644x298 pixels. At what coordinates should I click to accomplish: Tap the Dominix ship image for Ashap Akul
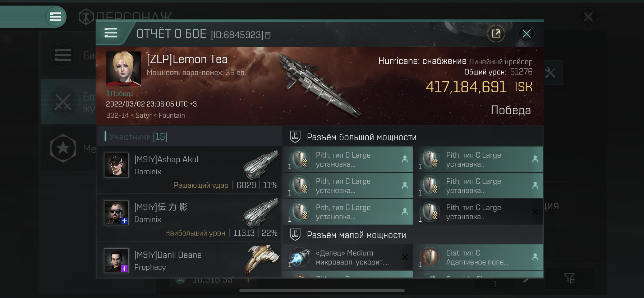pos(261,164)
